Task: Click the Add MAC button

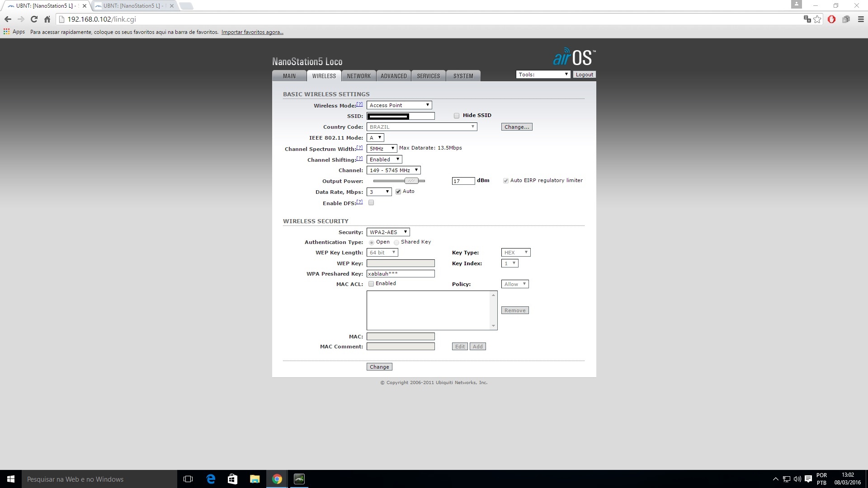Action: pyautogui.click(x=478, y=347)
